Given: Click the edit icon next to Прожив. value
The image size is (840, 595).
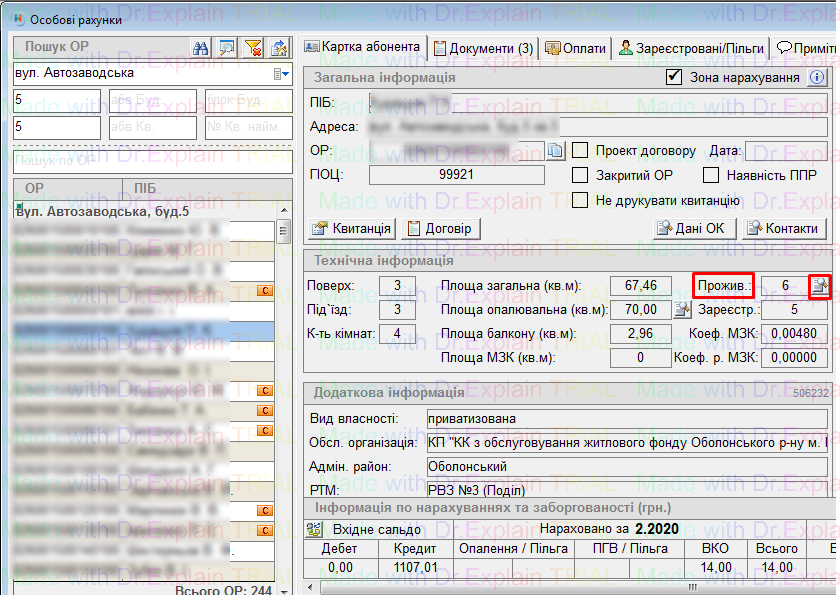Looking at the screenshot, I should click(x=820, y=286).
